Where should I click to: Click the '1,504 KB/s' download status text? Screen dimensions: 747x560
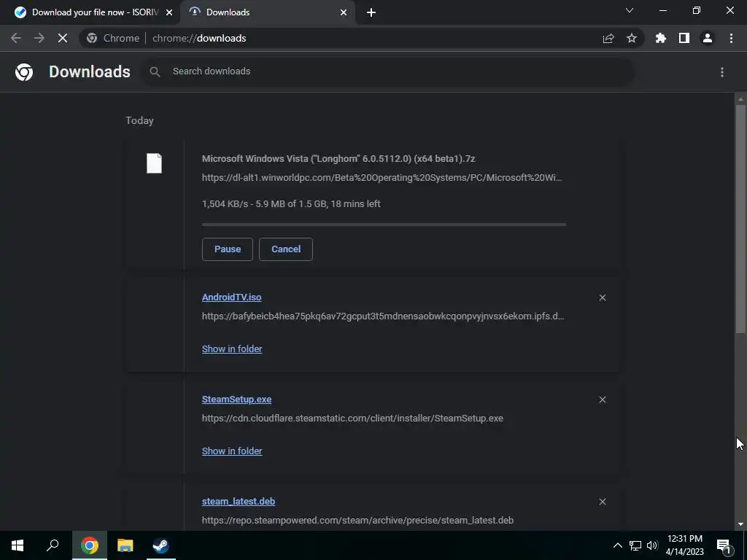point(291,204)
